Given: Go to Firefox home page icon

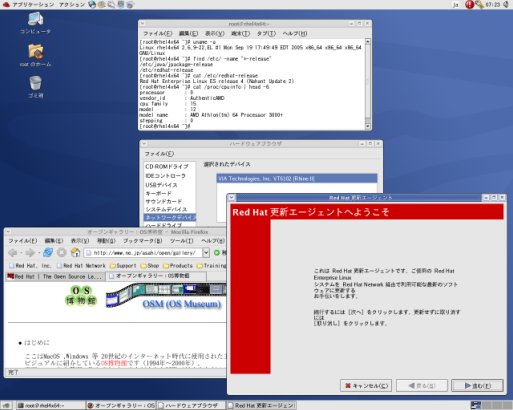Looking at the screenshot, I should pyautogui.click(x=75, y=252).
